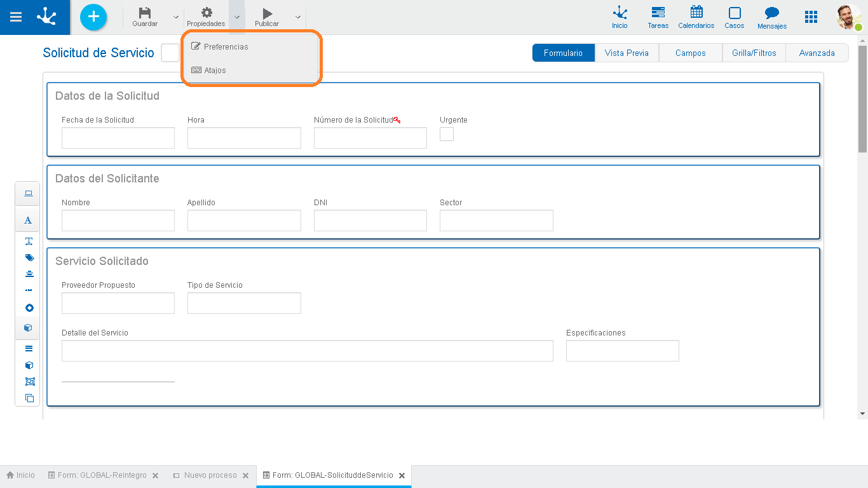Image resolution: width=868 pixels, height=488 pixels.
Task: Select the overlapping squares copy icon
Action: point(29,398)
